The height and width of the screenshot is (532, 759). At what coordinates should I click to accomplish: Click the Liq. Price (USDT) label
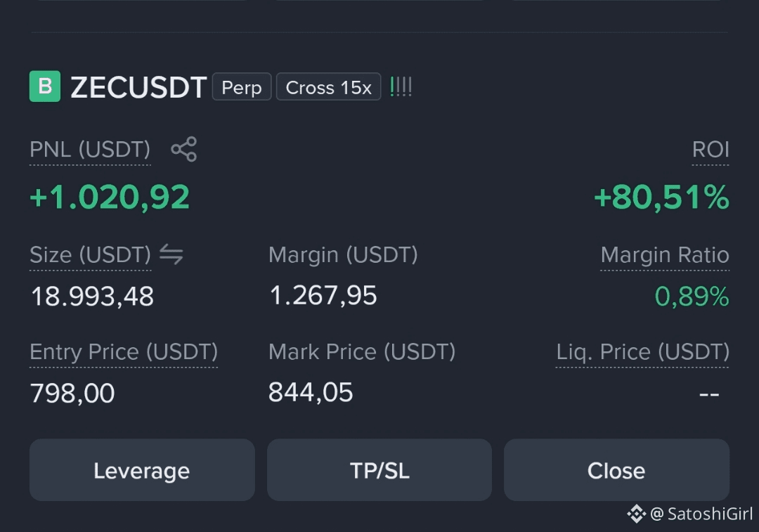[x=643, y=352]
